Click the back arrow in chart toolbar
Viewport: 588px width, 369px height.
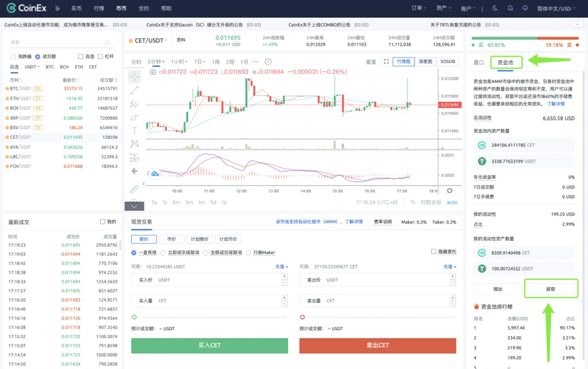point(134,171)
